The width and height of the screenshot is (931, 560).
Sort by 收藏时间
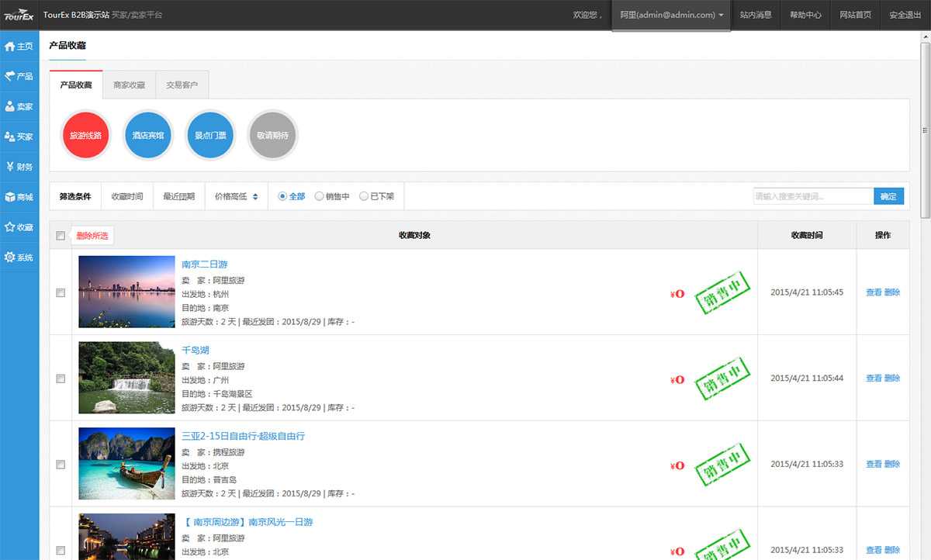pos(127,197)
